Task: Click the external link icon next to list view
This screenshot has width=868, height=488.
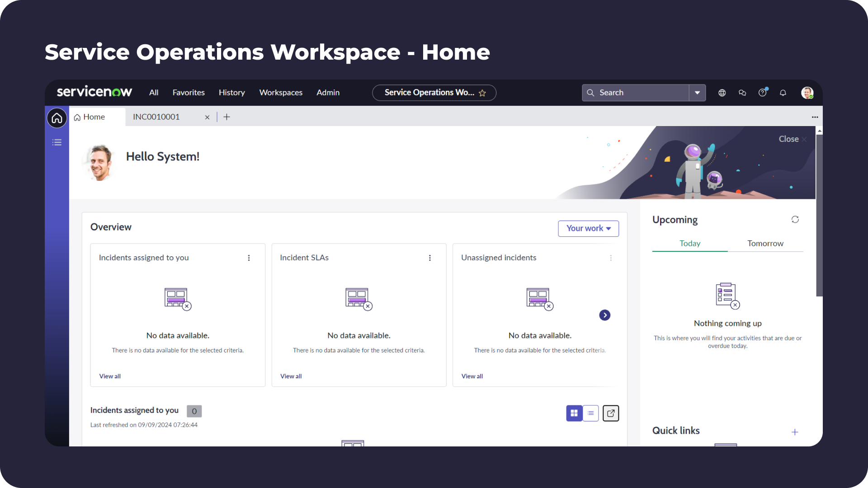Action: (x=610, y=413)
